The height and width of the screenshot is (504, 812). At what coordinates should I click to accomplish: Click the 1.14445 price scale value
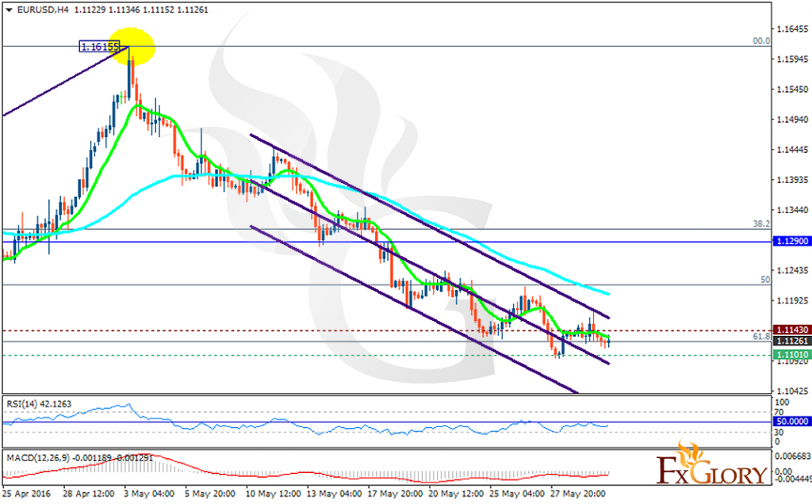click(792, 150)
